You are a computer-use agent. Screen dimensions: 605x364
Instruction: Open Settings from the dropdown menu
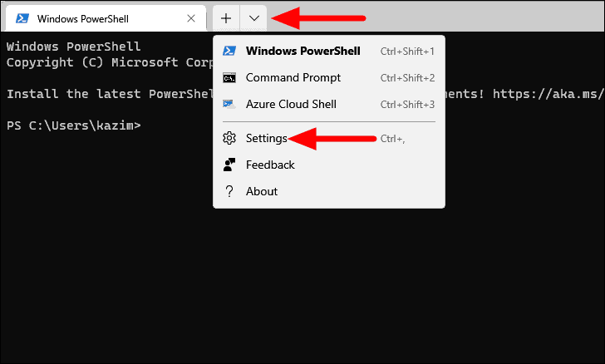pyautogui.click(x=329, y=138)
